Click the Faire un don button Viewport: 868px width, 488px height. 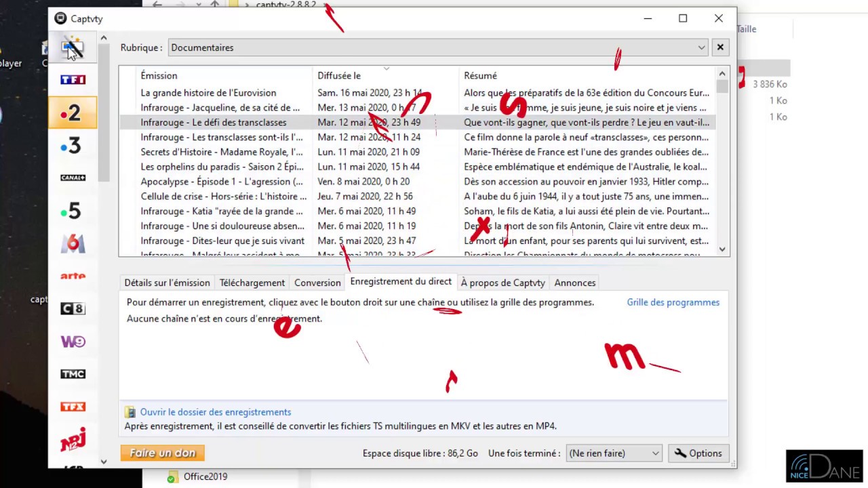click(162, 453)
